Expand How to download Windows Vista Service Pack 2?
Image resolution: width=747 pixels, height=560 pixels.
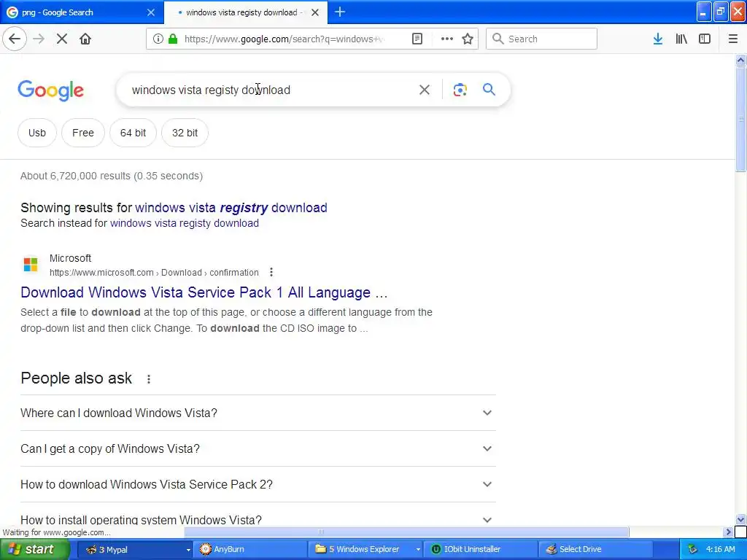(258, 484)
